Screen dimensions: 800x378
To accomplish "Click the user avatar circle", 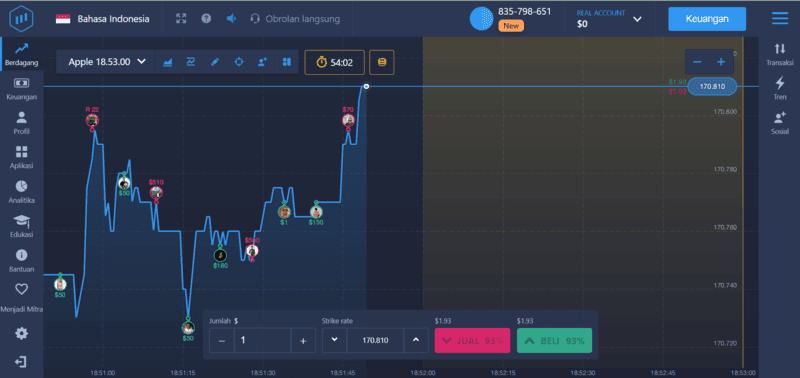I will (482, 19).
